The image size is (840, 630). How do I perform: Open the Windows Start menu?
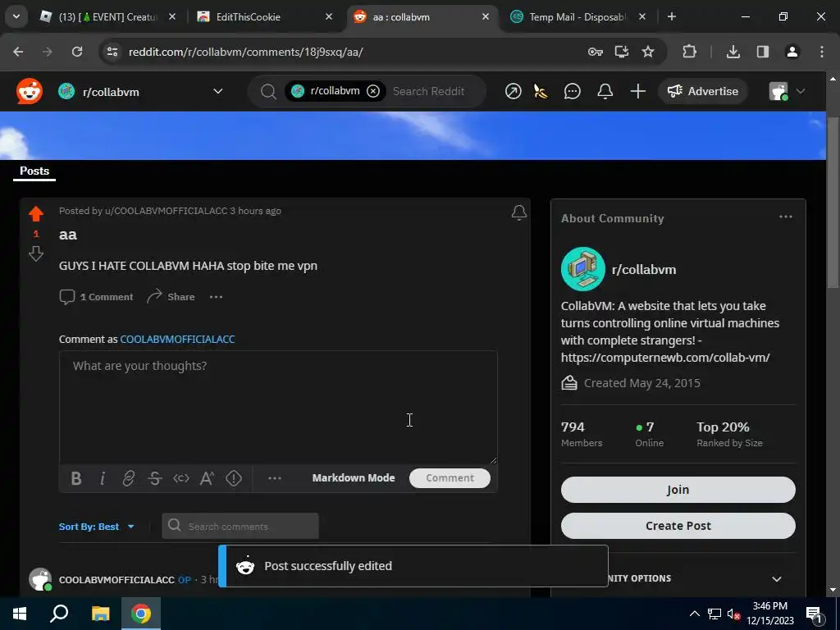[20, 614]
